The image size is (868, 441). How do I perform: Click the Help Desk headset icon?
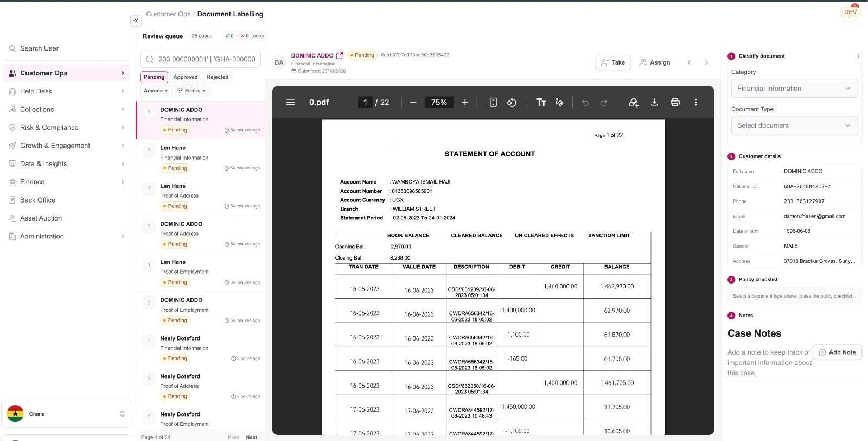(x=12, y=91)
